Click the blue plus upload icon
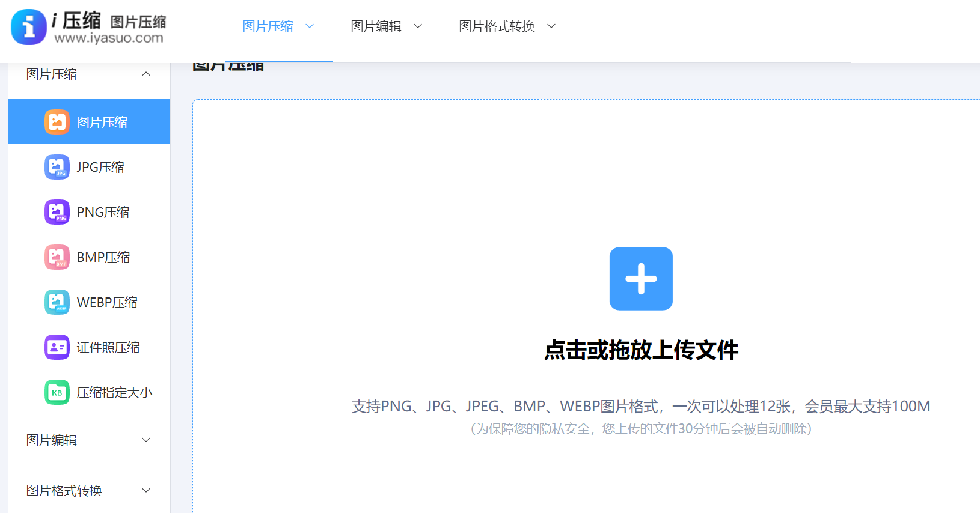The width and height of the screenshot is (980, 513). tap(641, 279)
